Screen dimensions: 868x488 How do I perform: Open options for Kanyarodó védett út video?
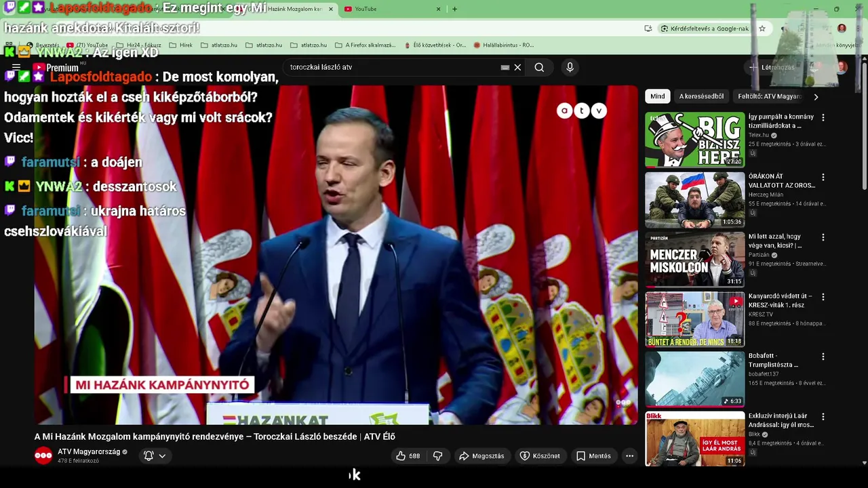click(823, 297)
